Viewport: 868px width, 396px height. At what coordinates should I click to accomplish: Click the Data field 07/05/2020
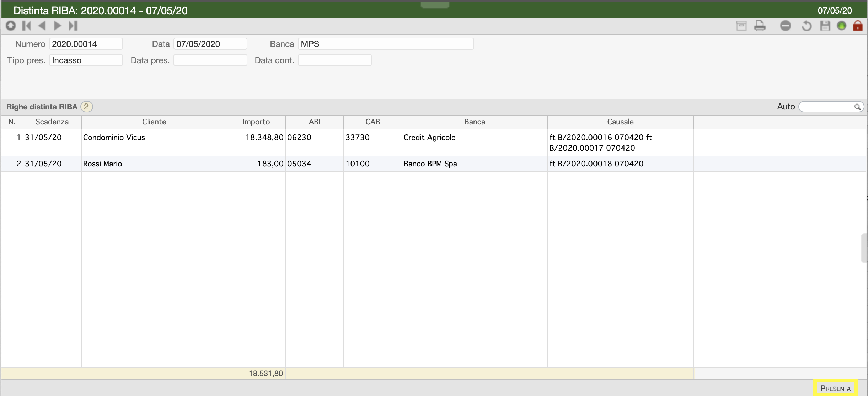pyautogui.click(x=210, y=44)
